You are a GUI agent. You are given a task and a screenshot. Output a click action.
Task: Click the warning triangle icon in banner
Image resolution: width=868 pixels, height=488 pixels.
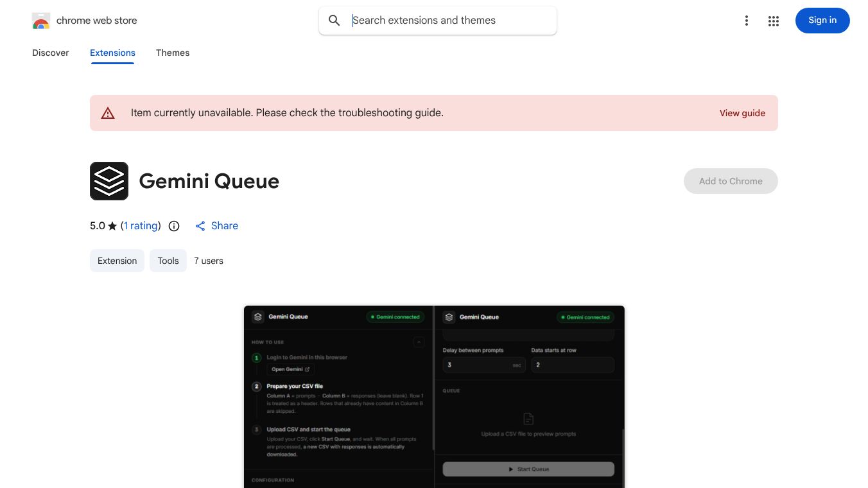coord(108,113)
